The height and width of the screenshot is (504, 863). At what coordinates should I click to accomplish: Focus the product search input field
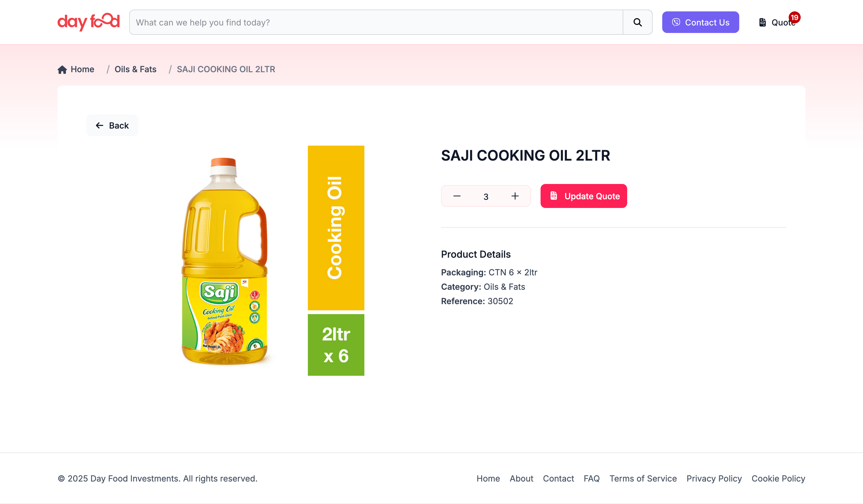pyautogui.click(x=376, y=22)
